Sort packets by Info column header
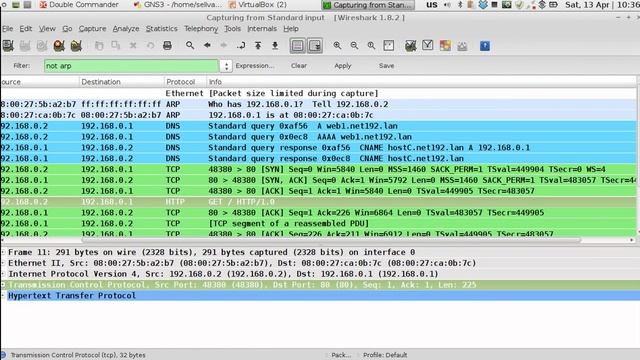 [421, 82]
